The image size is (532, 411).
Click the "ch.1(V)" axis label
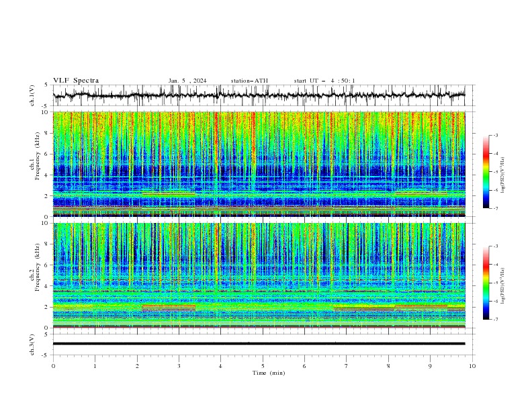point(32,95)
